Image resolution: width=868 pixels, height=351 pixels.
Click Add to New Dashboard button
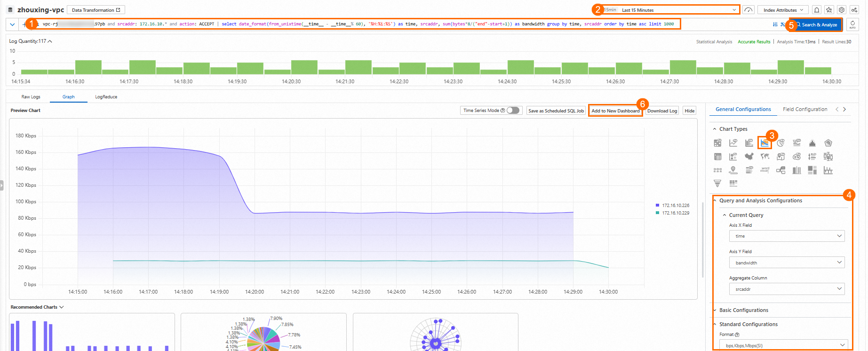615,111
